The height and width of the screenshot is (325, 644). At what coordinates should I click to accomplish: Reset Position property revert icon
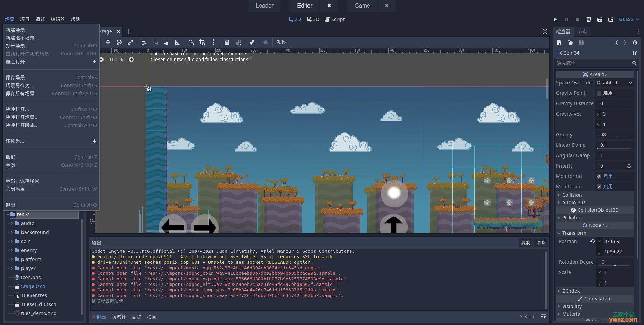(592, 241)
